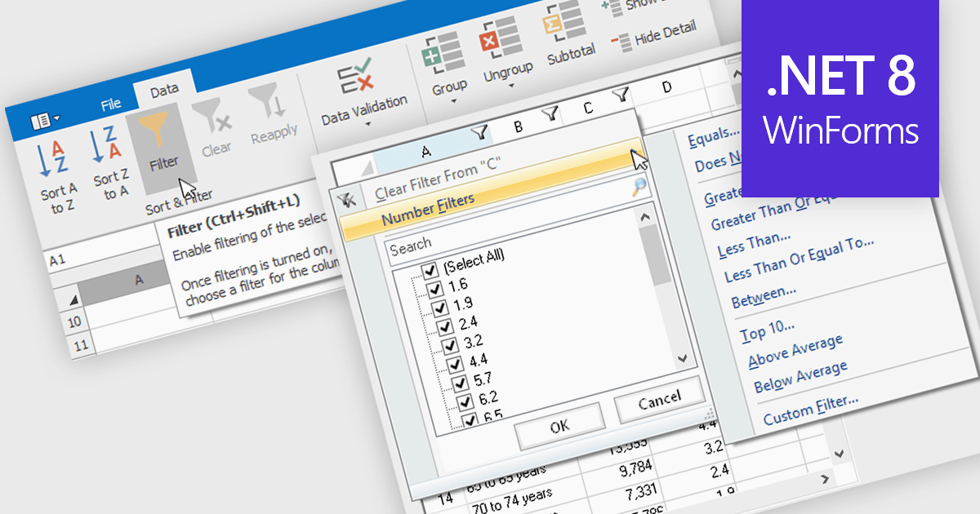Expand the Data Validation dropdown arrow
The height and width of the screenshot is (514, 980).
coord(367,125)
